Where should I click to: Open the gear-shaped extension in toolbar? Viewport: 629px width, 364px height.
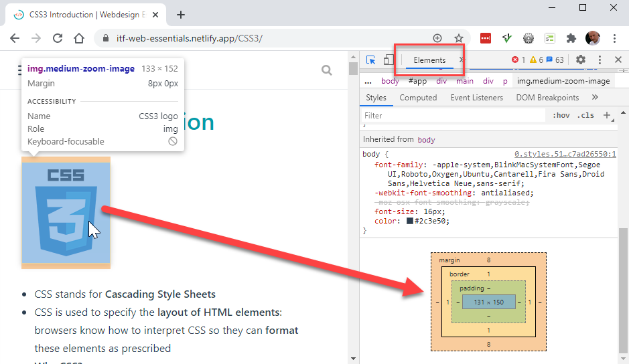coord(529,38)
